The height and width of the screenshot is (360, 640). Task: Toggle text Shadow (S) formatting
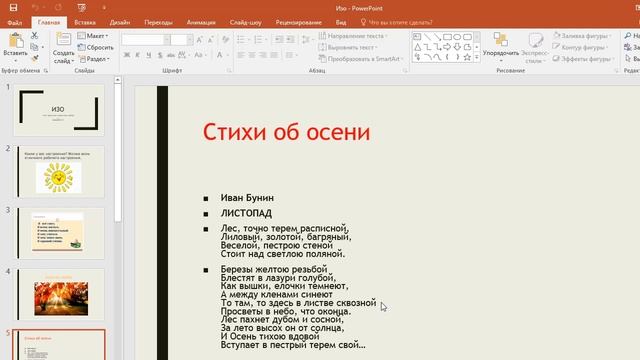point(160,55)
